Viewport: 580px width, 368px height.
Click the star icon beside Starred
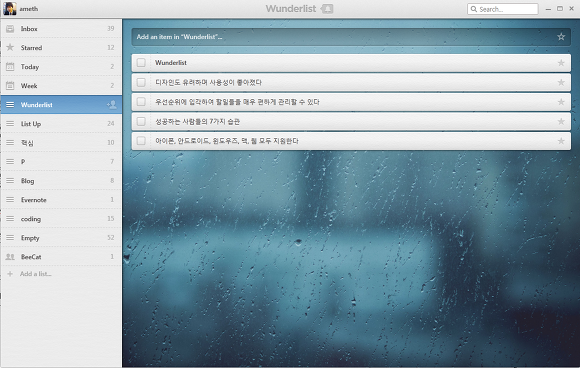point(10,47)
